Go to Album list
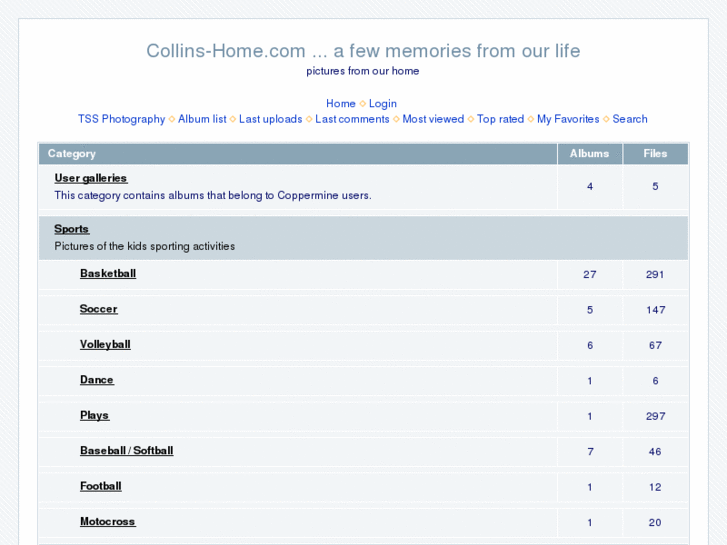The image size is (727, 545). [x=202, y=119]
